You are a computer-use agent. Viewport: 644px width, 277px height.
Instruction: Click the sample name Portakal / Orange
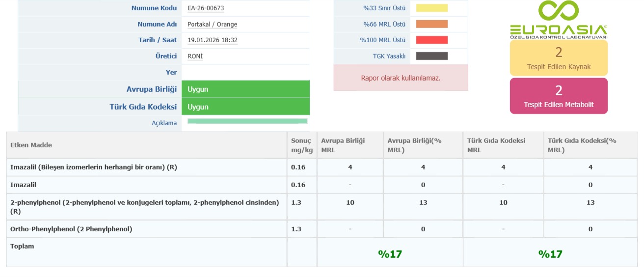pos(212,24)
